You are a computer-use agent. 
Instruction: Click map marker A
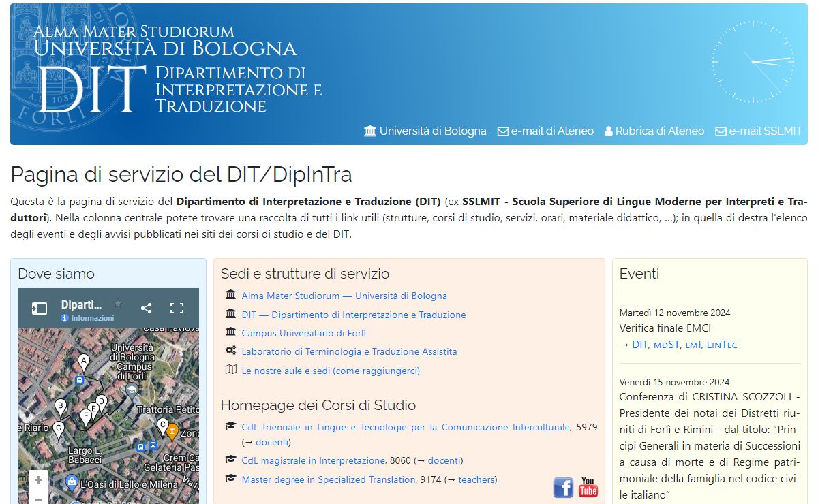pos(84,362)
